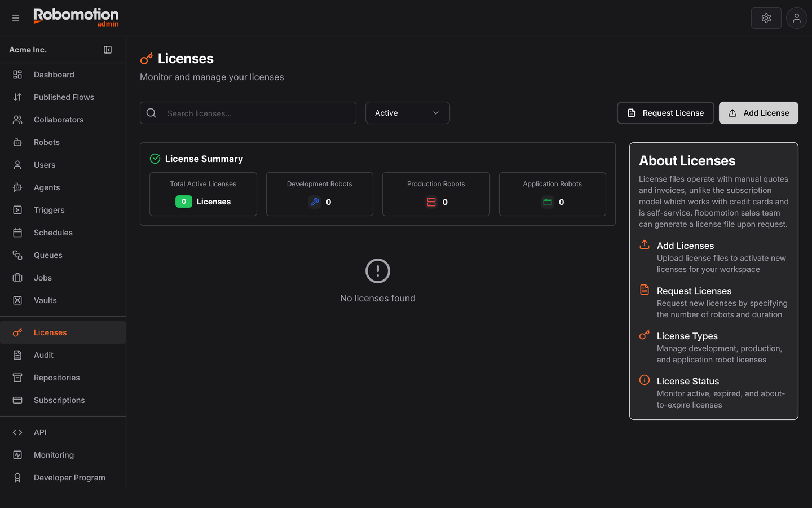Click the Acme Inc. workspace name
Screen dimensions: 812x508
pyautogui.click(x=28, y=50)
